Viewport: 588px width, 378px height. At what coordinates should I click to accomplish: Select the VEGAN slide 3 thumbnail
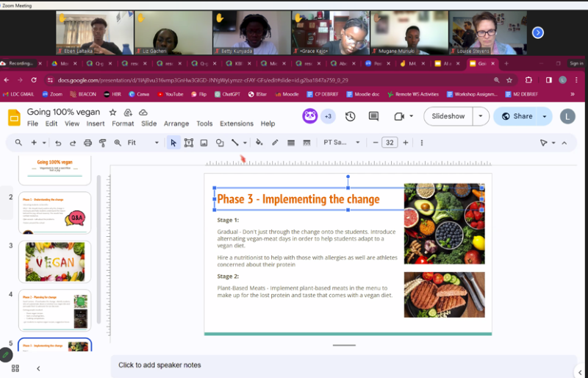coord(54,261)
